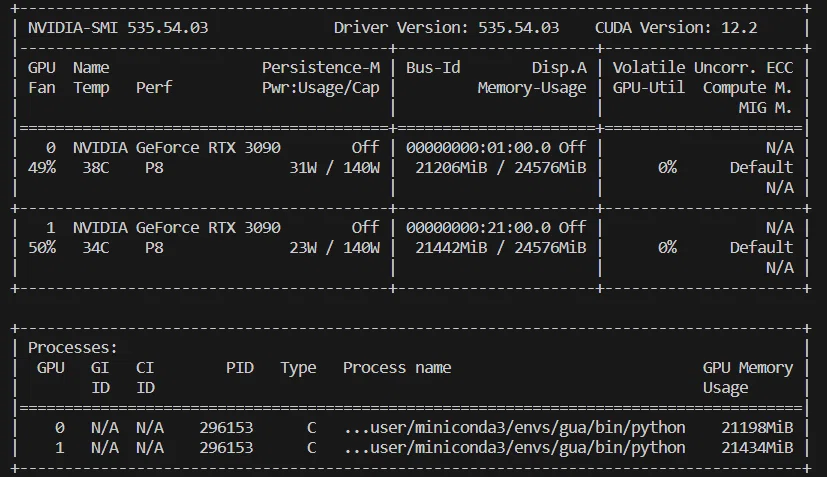Click GPU 0 power reading 31W / 140W
Image resolution: width=827 pixels, height=477 pixels.
pyautogui.click(x=334, y=168)
